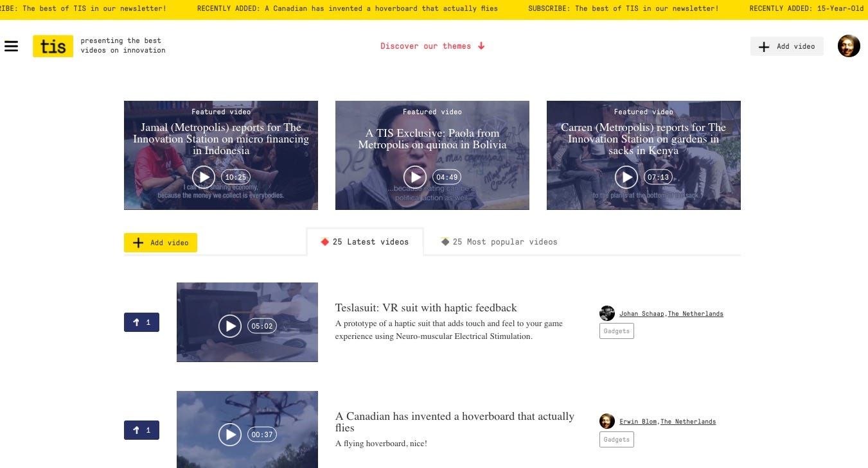The image size is (868, 468).
Task: Expand Discover our themes dropdown
Action: click(432, 46)
